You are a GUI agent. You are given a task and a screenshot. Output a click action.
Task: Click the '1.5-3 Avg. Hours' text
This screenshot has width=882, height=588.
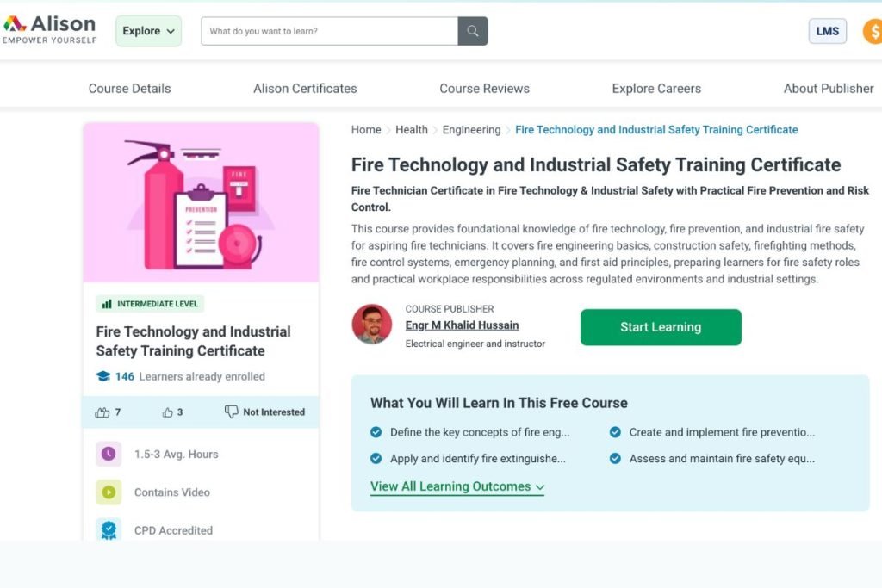point(176,455)
